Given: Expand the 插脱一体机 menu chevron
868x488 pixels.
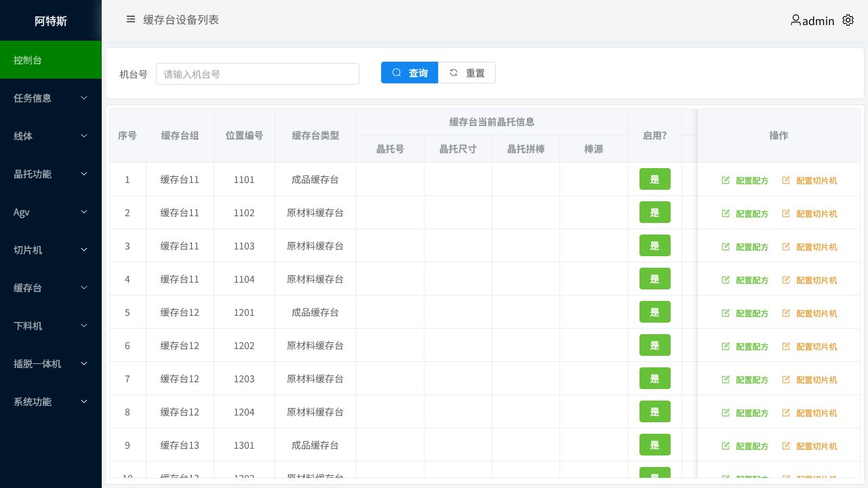Looking at the screenshot, I should pos(84,363).
